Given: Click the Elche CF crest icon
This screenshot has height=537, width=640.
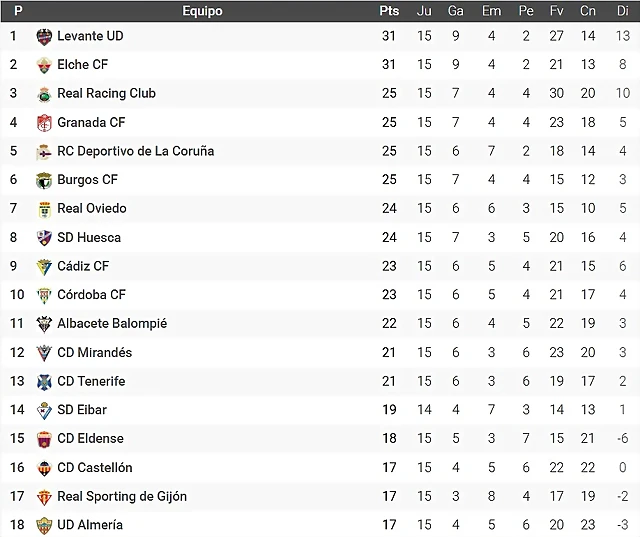Looking at the screenshot, I should (44, 65).
